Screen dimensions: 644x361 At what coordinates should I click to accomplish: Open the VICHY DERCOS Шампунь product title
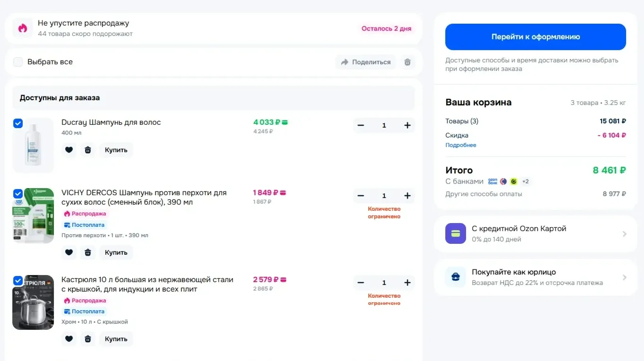[144, 198]
